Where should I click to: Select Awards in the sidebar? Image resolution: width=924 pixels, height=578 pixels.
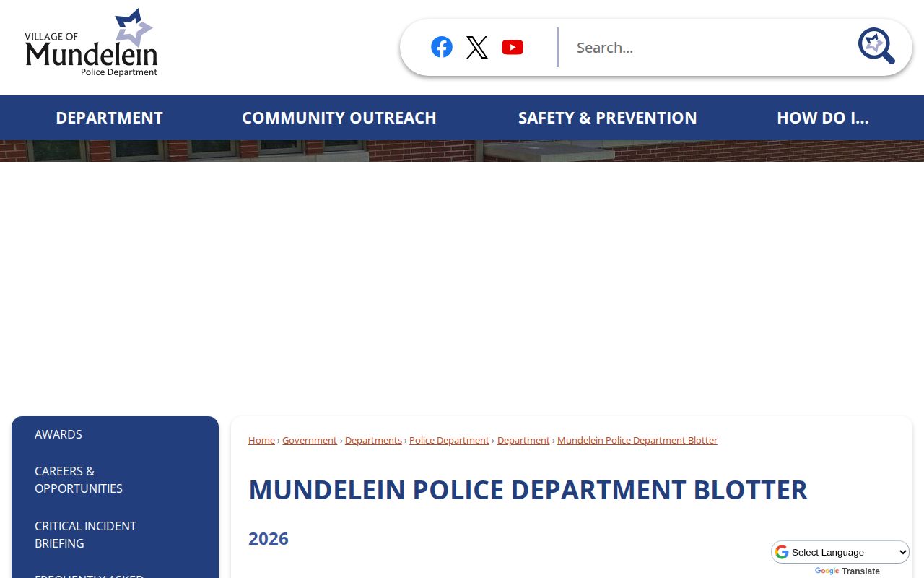click(x=58, y=434)
